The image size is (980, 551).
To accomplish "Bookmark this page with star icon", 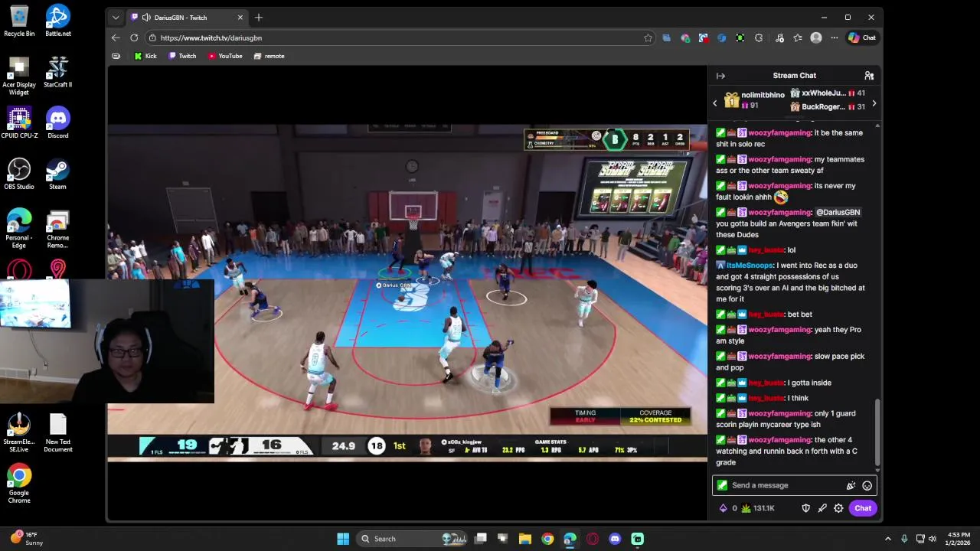I will (648, 37).
